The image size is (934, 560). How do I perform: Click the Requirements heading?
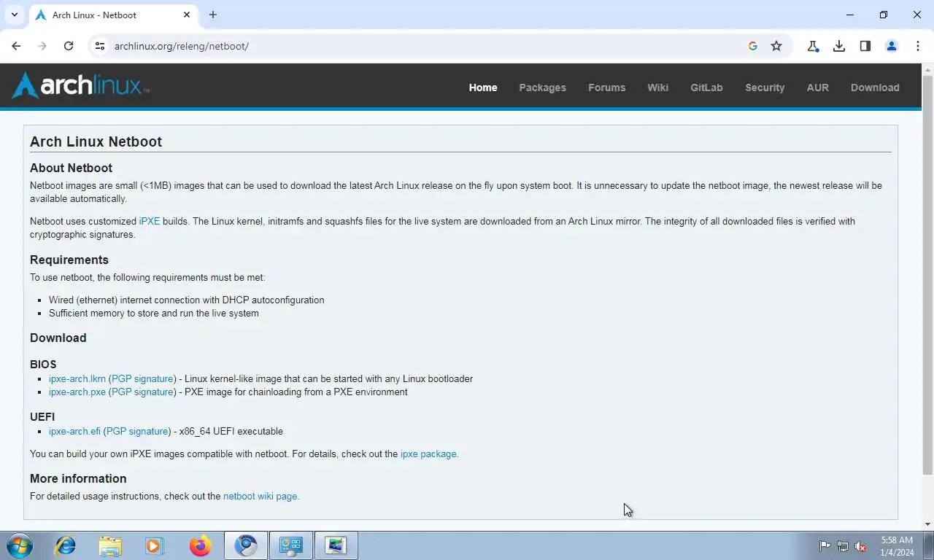point(69,260)
